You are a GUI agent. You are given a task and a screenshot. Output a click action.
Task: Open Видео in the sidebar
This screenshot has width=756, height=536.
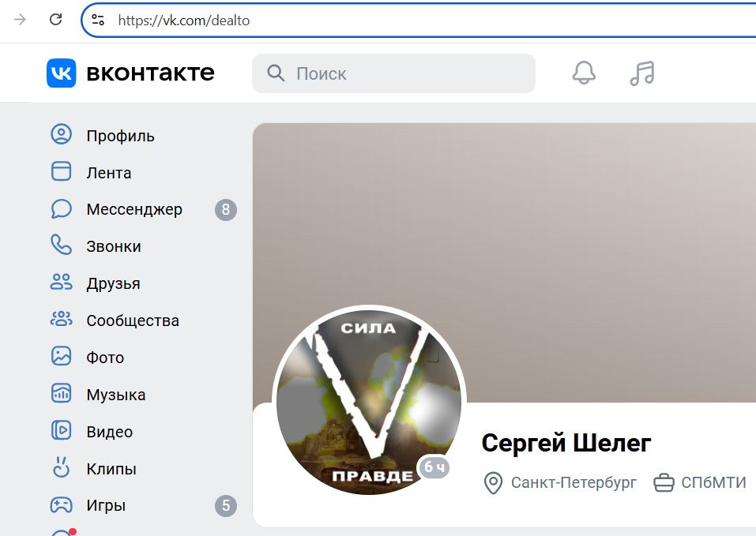click(x=110, y=432)
